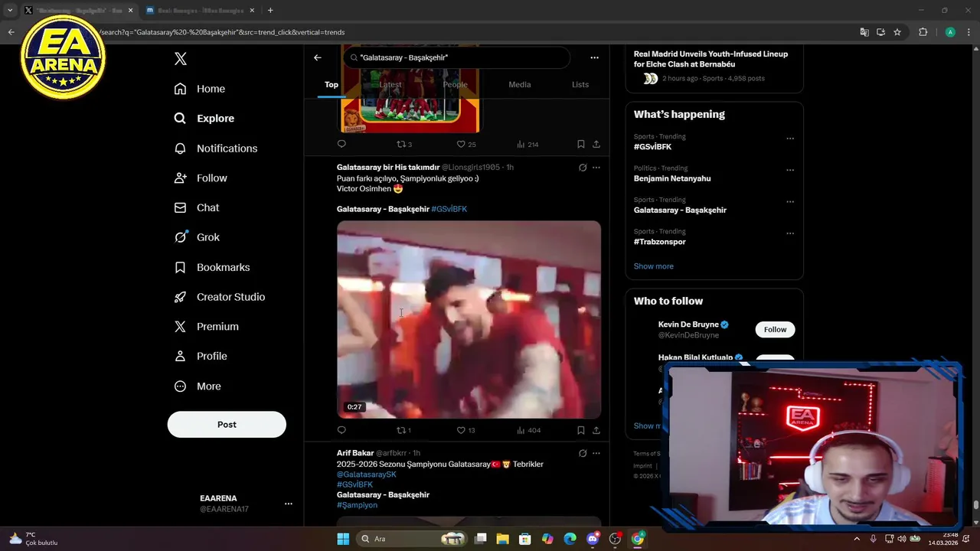Screen dimensions: 980x551
Task: Click the browser address bar
Action: (475, 32)
